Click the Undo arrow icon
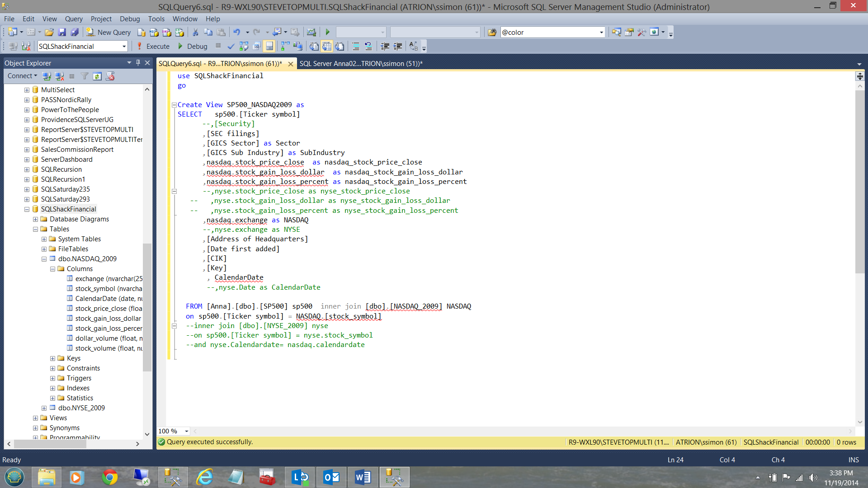The width and height of the screenshot is (868, 488). point(236,32)
